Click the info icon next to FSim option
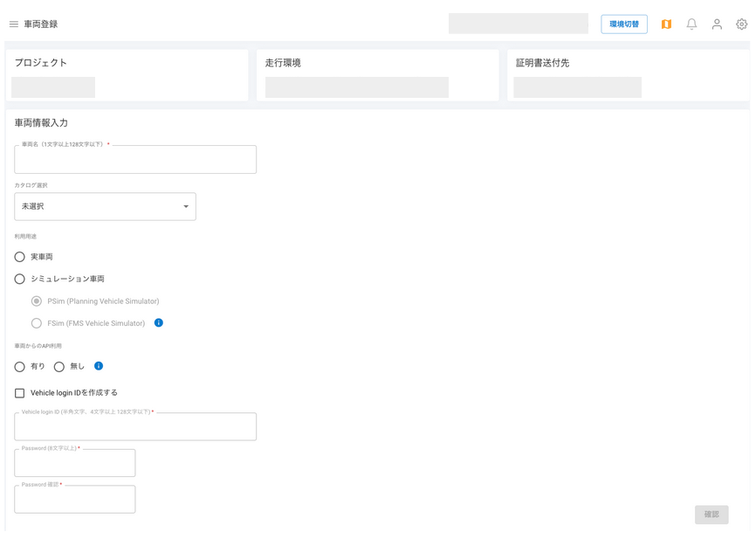 point(158,322)
